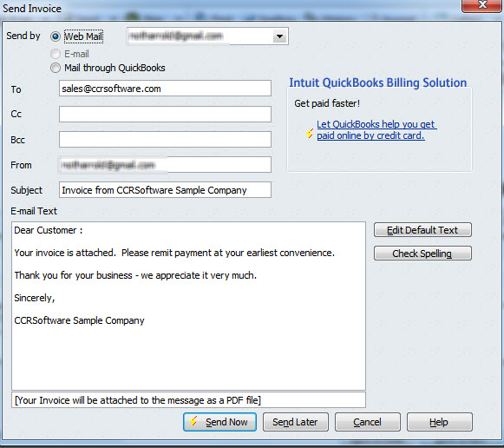The height and width of the screenshot is (448, 504).
Task: Select the Web Mail radio button
Action: pyautogui.click(x=56, y=36)
